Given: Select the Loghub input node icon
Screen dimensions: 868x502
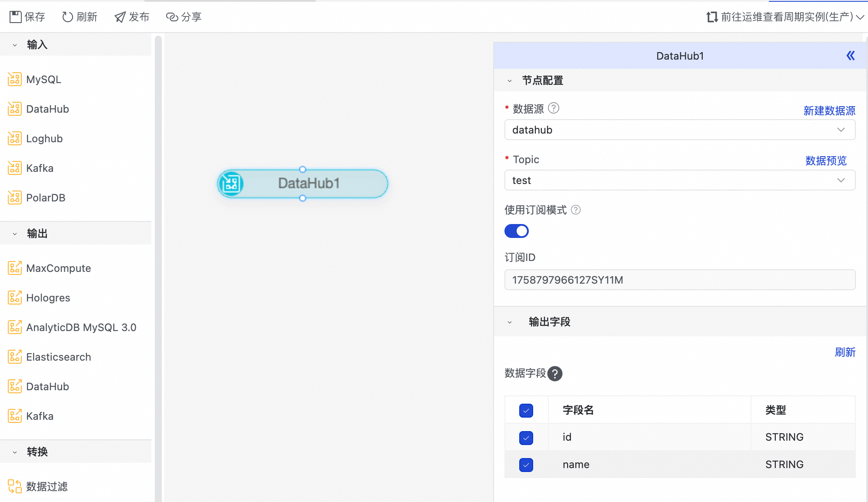Looking at the screenshot, I should (14, 139).
